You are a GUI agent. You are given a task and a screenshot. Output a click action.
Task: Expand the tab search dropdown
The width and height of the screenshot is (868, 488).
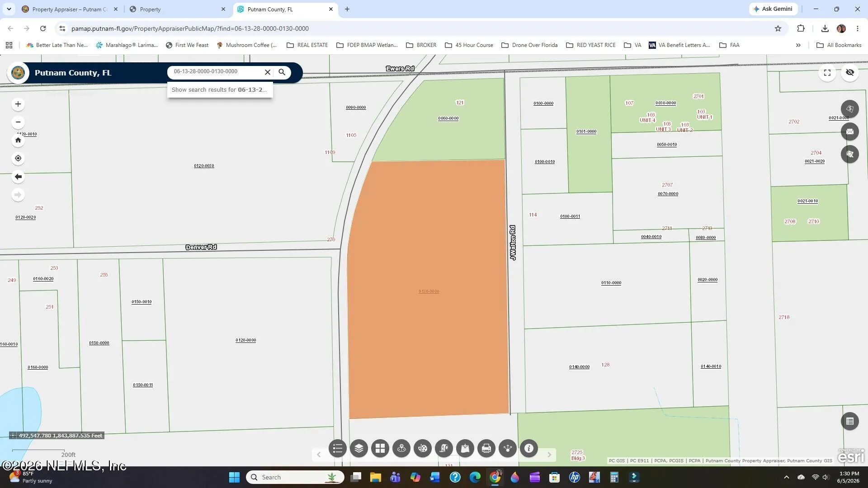[x=9, y=9]
